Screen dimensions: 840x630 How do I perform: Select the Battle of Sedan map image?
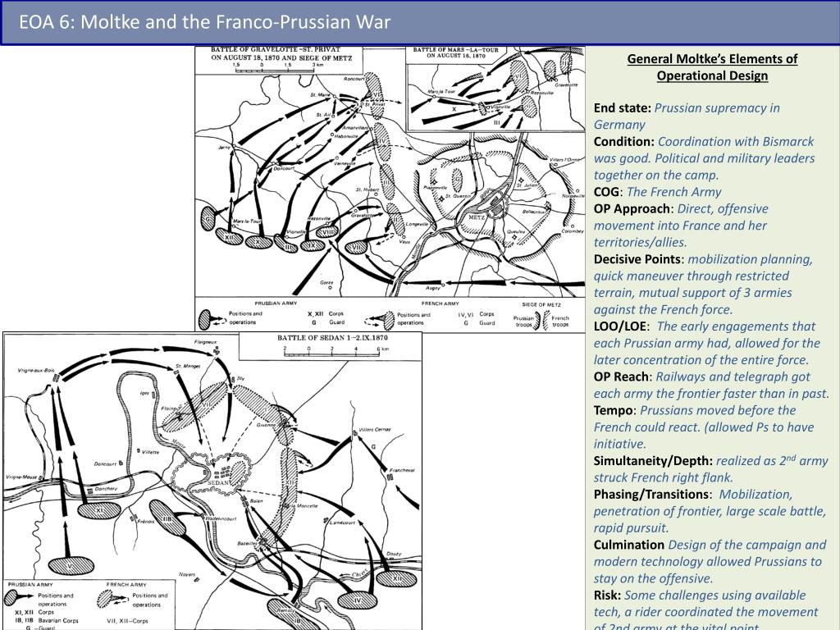(212, 481)
